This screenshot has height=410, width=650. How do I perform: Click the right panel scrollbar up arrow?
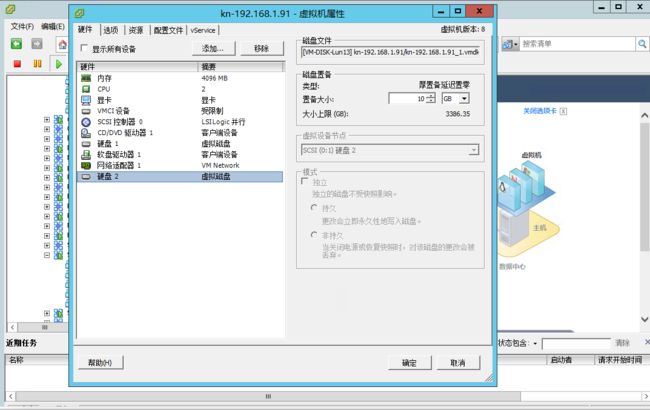coord(645,116)
